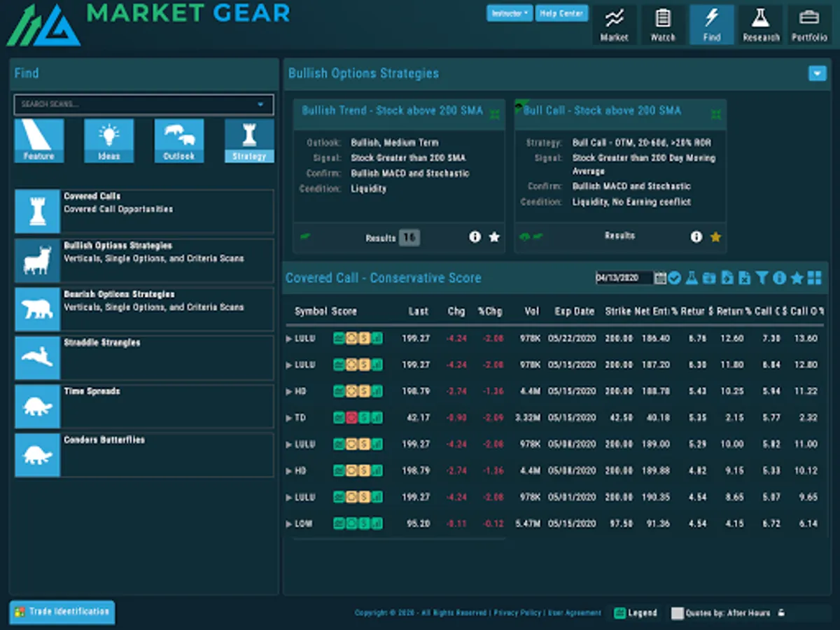Open the Research flask icon in top navigation
Screen dimensions: 840x630
pos(761,24)
